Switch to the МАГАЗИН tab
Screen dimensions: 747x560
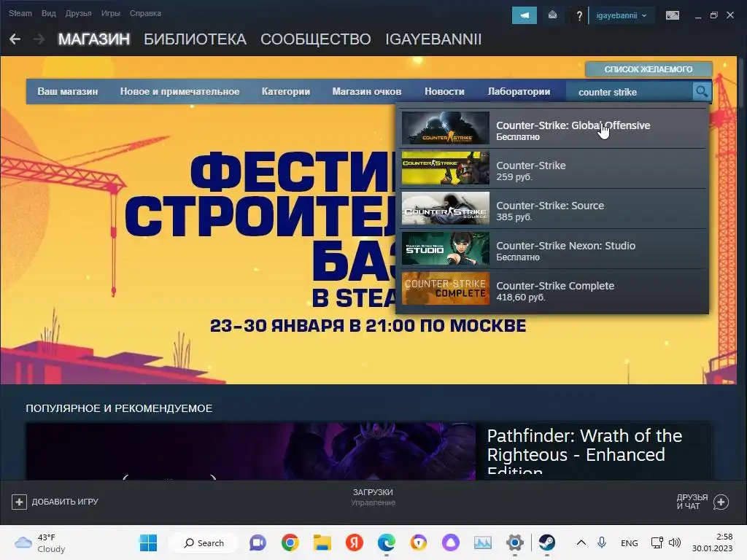click(94, 39)
